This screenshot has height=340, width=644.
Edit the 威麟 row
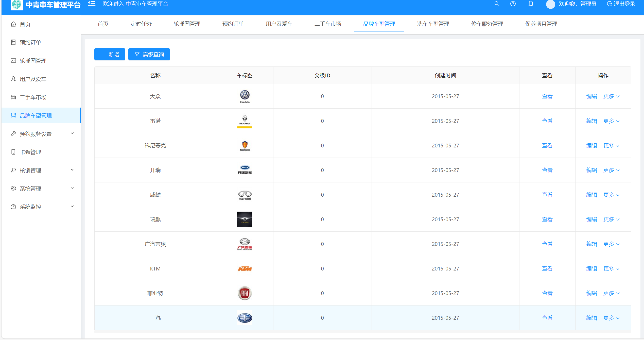tap(591, 195)
